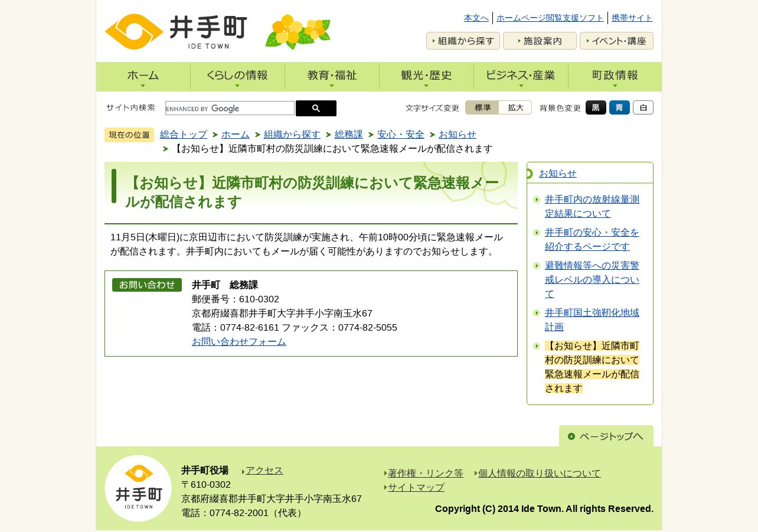Set background color to white (白)

point(643,107)
